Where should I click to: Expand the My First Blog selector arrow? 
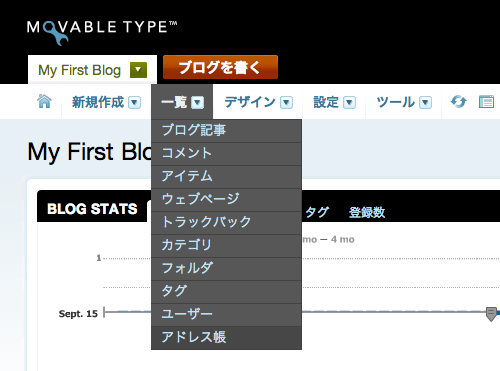[138, 70]
